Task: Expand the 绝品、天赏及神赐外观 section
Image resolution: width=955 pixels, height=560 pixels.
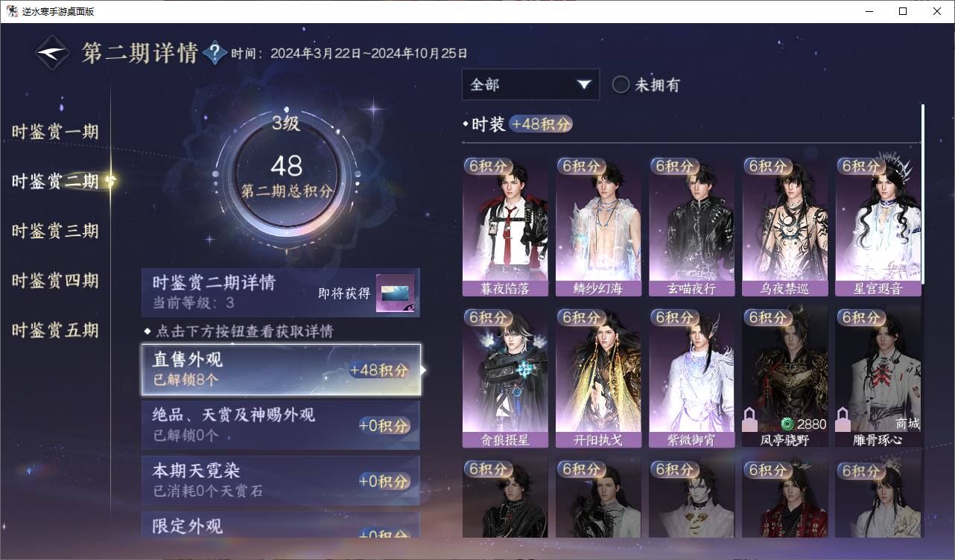Action: [x=281, y=425]
